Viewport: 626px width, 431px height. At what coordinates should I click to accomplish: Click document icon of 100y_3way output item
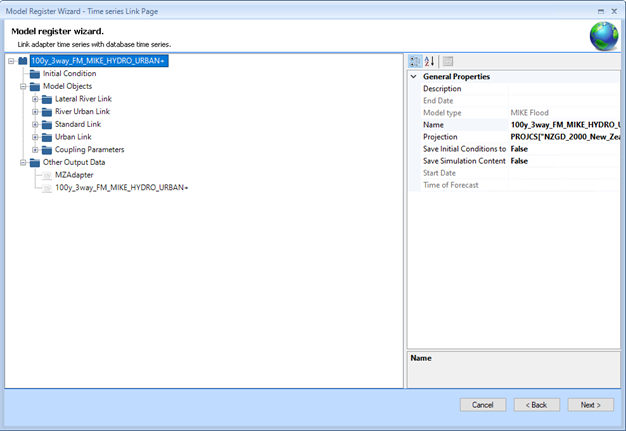[47, 188]
